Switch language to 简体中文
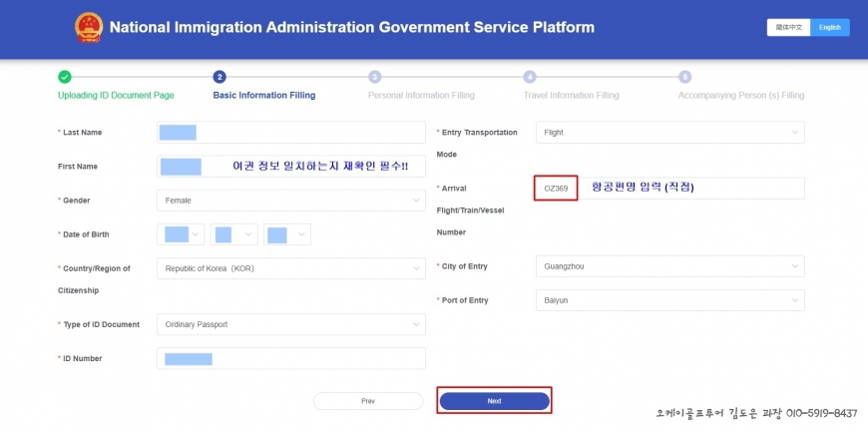This screenshot has height=432, width=868. click(x=788, y=27)
